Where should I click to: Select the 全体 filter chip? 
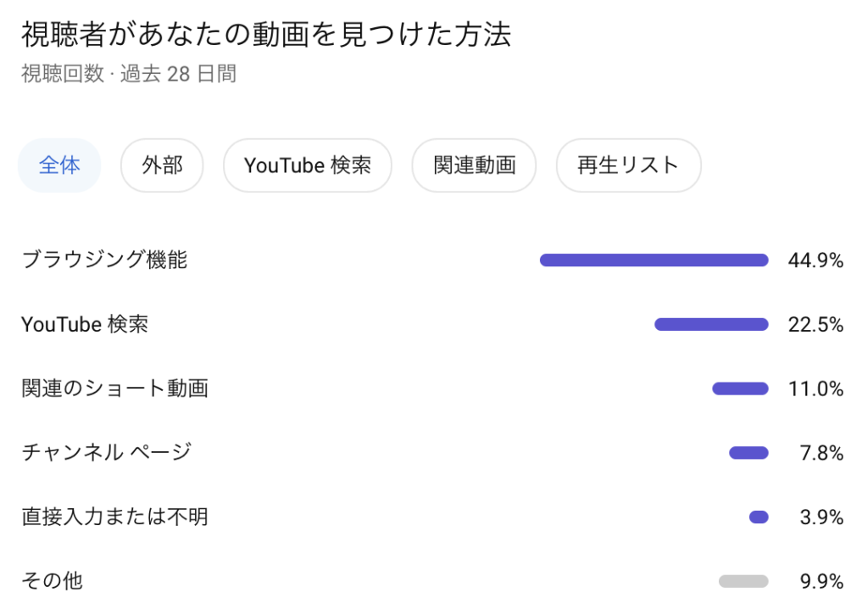[x=59, y=165]
